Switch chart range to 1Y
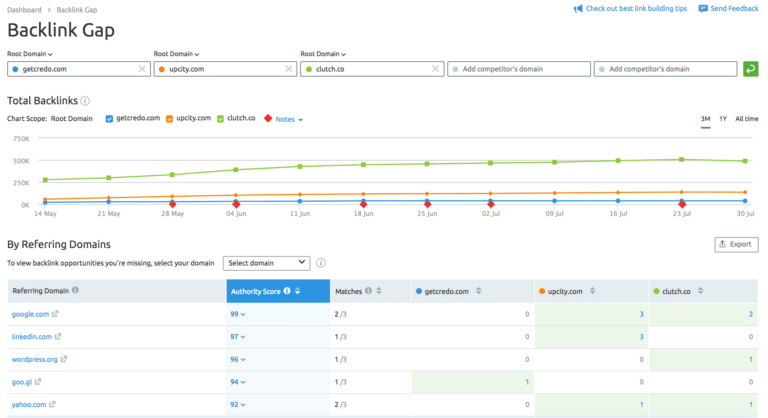768x418 pixels. pyautogui.click(x=723, y=119)
